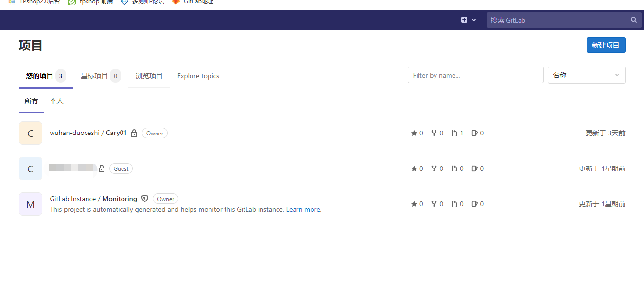The height and width of the screenshot is (302, 644).
Task: Open the Monitoring project M avatar
Action: [x=31, y=204]
